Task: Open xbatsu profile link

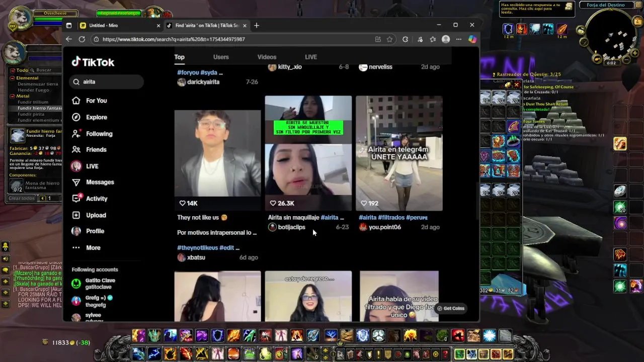Action: [196, 257]
